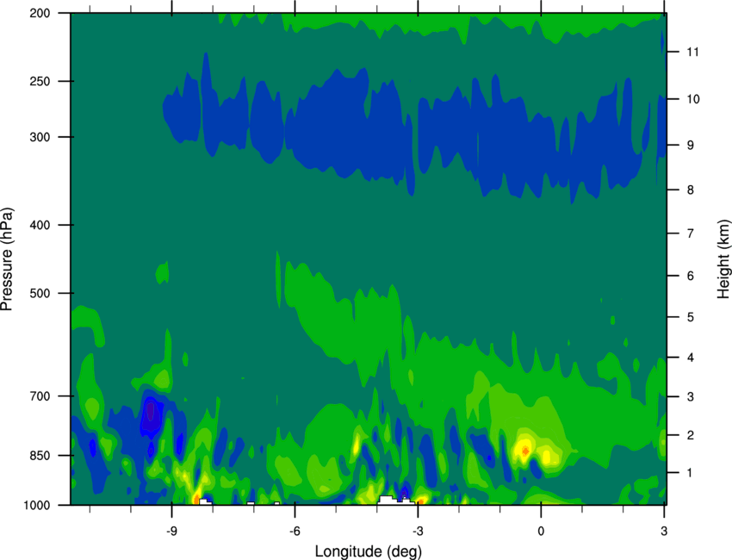The height and width of the screenshot is (560, 732).
Task: Pick the 7 km height label
Action: 690,233
